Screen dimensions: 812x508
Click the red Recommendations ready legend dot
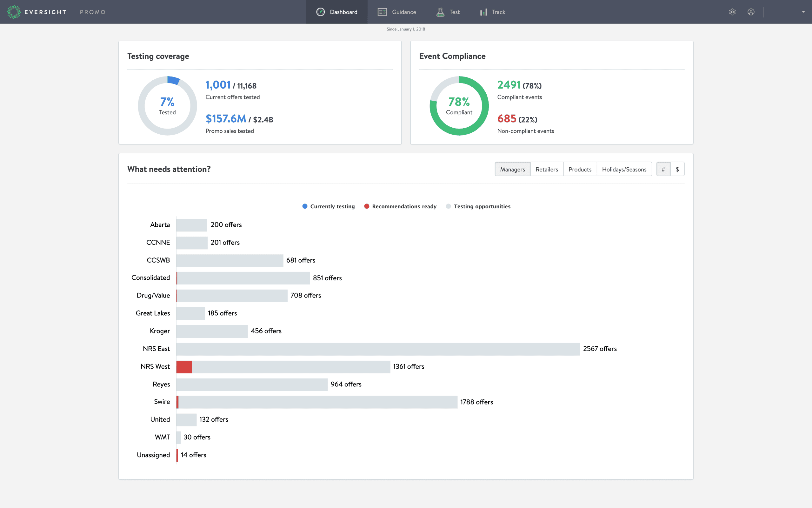367,206
